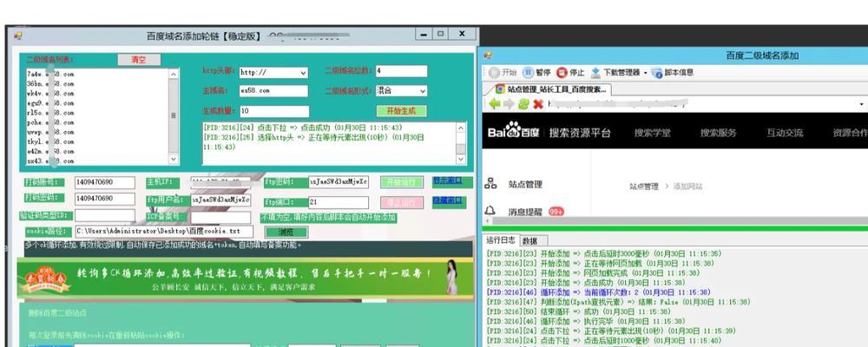
Task: Open the 搜索学堂 menu item
Action: tap(652, 133)
